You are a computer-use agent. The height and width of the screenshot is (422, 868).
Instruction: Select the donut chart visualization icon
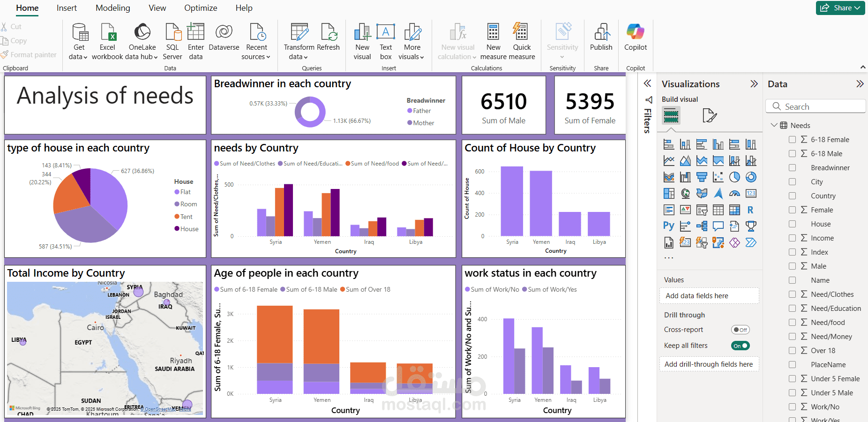pos(751,177)
